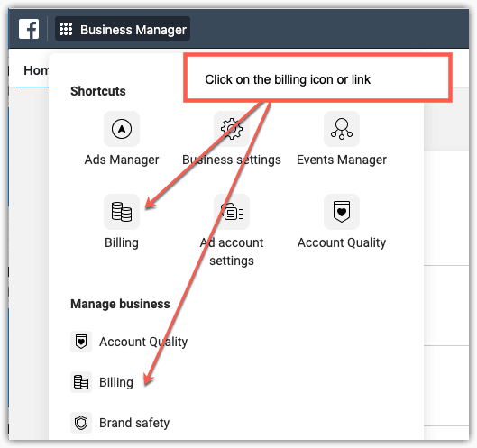
Task: Select Brand safety in Manage business list
Action: click(x=134, y=423)
